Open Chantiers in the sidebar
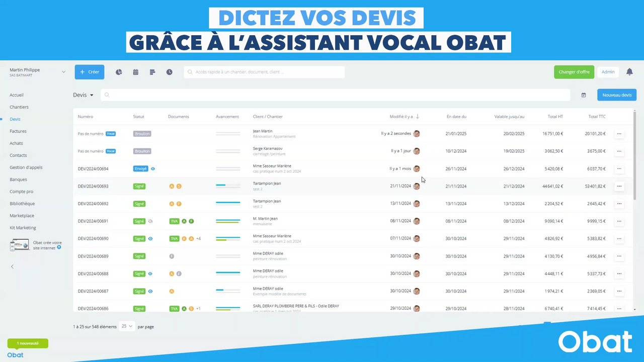Viewport: 644px width, 362px height. 19,107
